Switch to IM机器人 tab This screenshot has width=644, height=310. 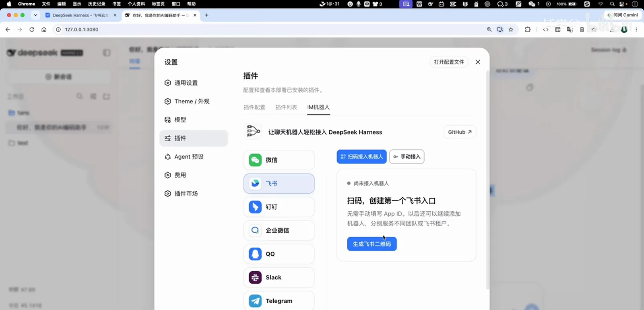point(318,107)
